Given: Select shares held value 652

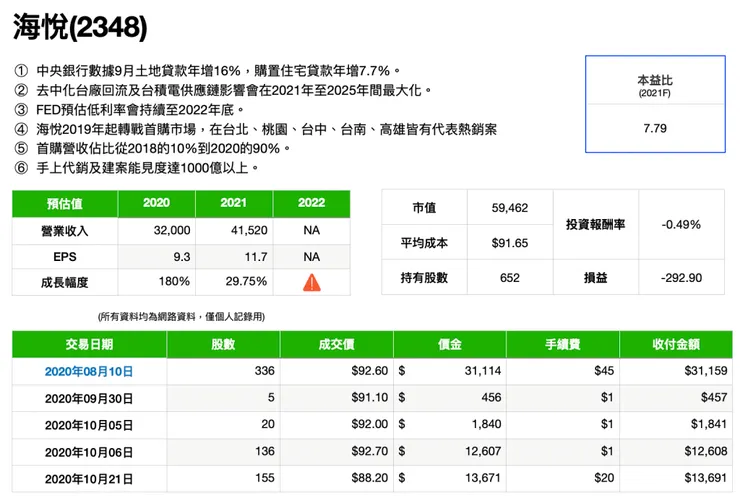Looking at the screenshot, I should pyautogui.click(x=510, y=277).
